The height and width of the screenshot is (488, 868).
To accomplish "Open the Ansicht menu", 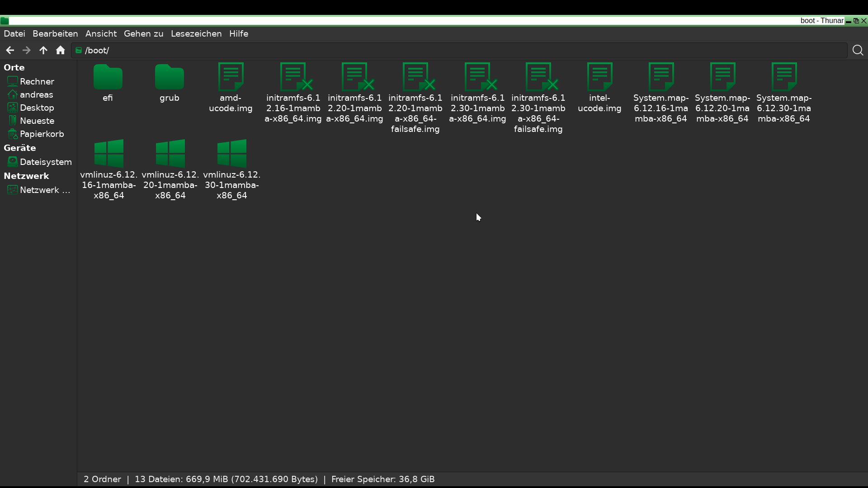I will click(x=101, y=34).
